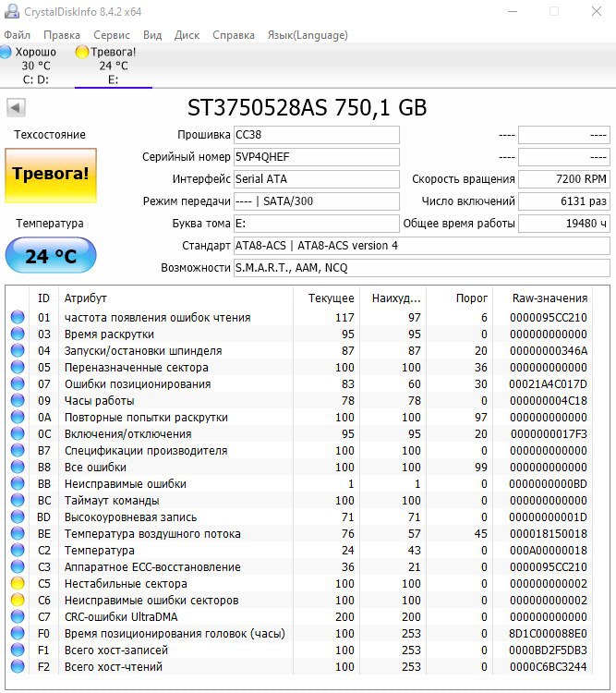Click blue status dot for attribute B7
Viewport: 616px width, 693px height.
click(18, 450)
